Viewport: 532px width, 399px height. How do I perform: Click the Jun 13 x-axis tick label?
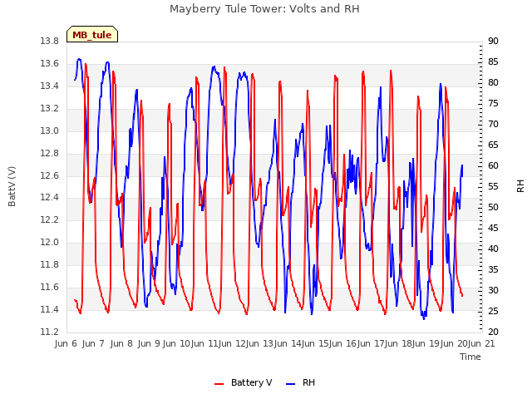pyautogui.click(x=259, y=343)
